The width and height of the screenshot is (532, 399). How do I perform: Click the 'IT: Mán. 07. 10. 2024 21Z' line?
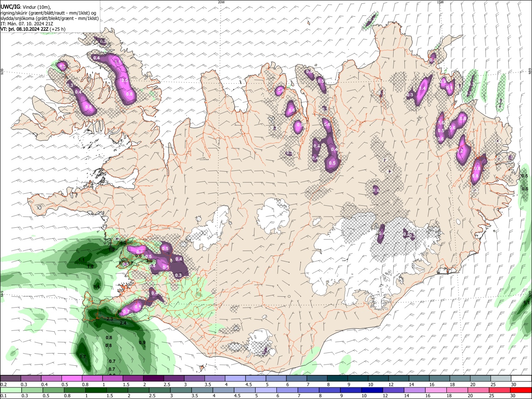coord(27,24)
